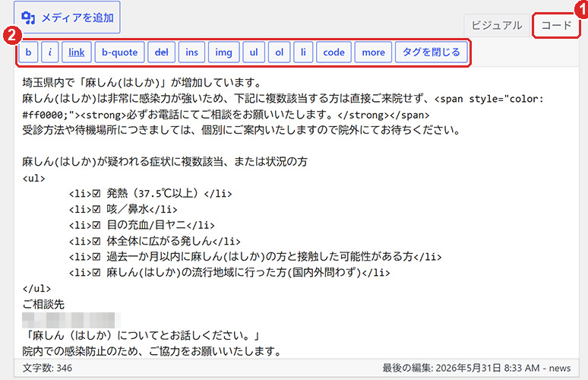Insert list item with li button
Viewport: 588px width, 380px height.
[x=303, y=52]
